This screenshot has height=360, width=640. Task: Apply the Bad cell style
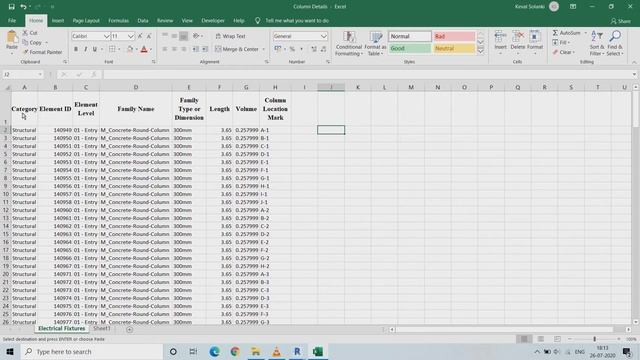[x=454, y=36]
